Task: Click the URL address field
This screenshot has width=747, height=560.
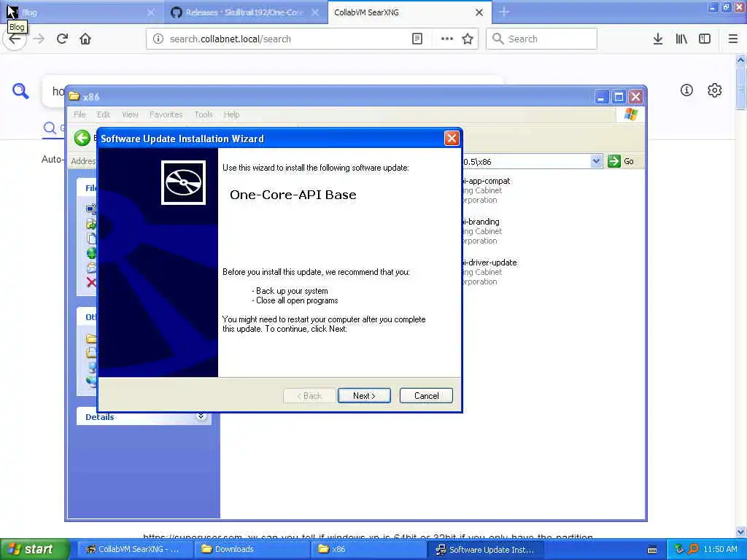Action: click(286, 39)
